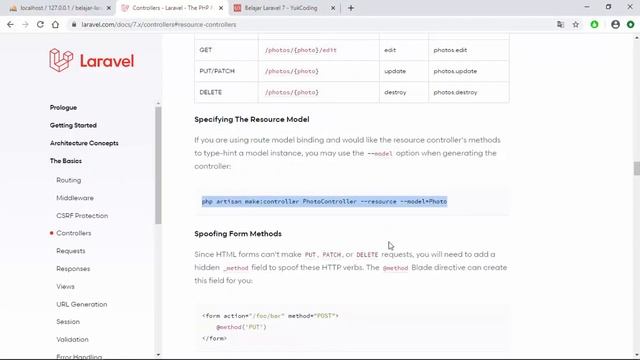640x360 pixels.
Task: Click the photos.destroy route name cell
Action: coord(469,92)
